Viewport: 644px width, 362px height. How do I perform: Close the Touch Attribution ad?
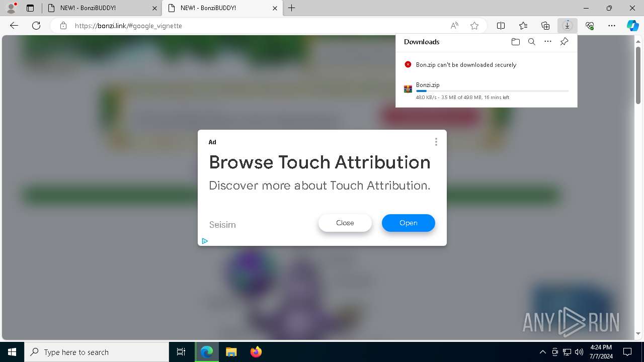[x=345, y=223]
